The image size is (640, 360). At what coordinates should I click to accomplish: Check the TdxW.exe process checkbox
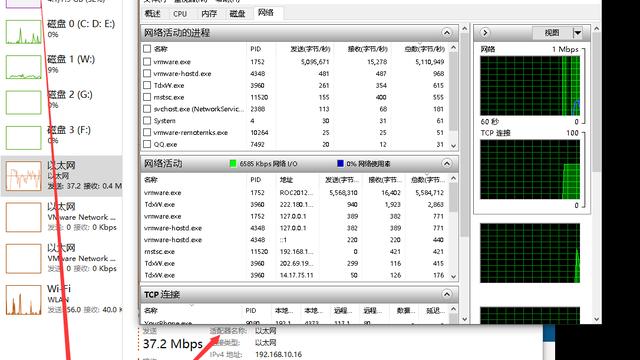click(147, 85)
